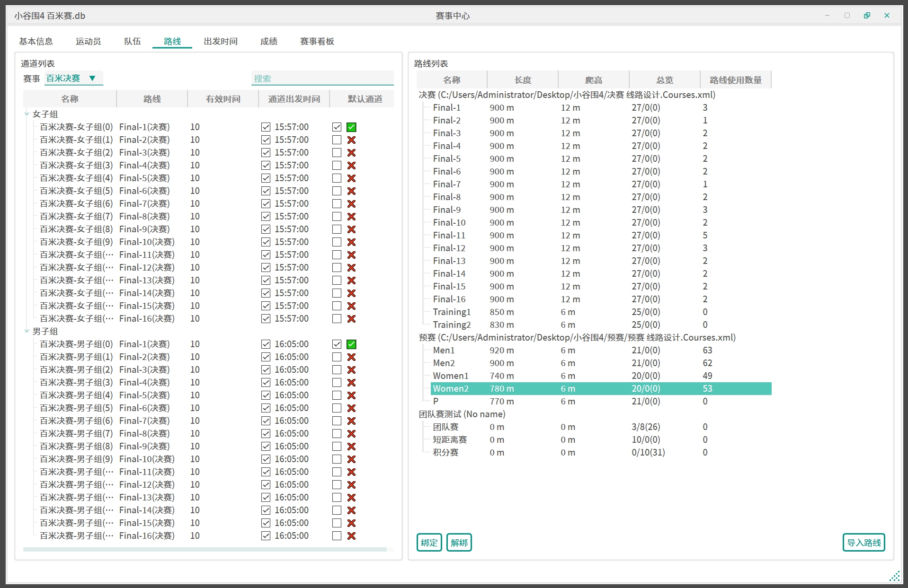Open the 百米决赛 event dropdown

click(x=73, y=78)
